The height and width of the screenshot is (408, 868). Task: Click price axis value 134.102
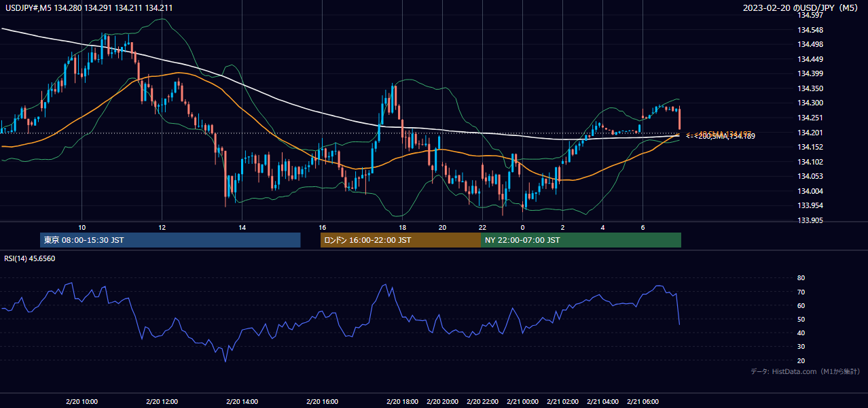[810, 162]
